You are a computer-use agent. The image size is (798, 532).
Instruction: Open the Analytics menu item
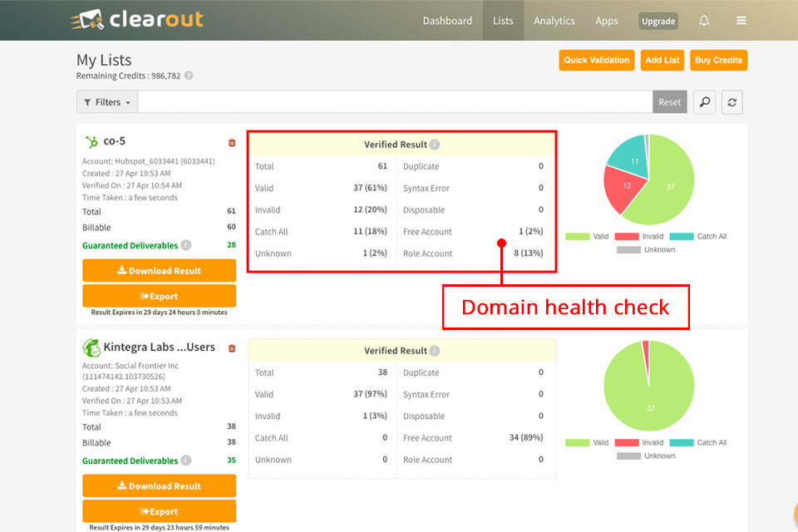click(554, 21)
